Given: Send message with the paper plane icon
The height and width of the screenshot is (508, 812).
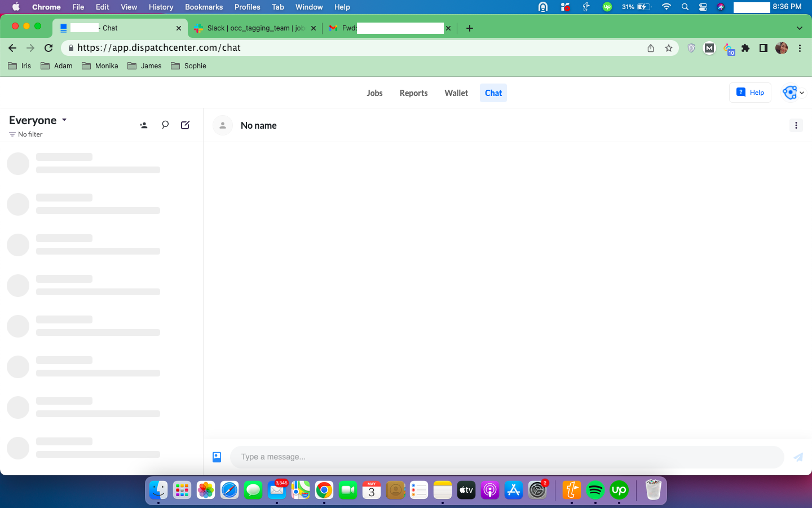Looking at the screenshot, I should 798,457.
